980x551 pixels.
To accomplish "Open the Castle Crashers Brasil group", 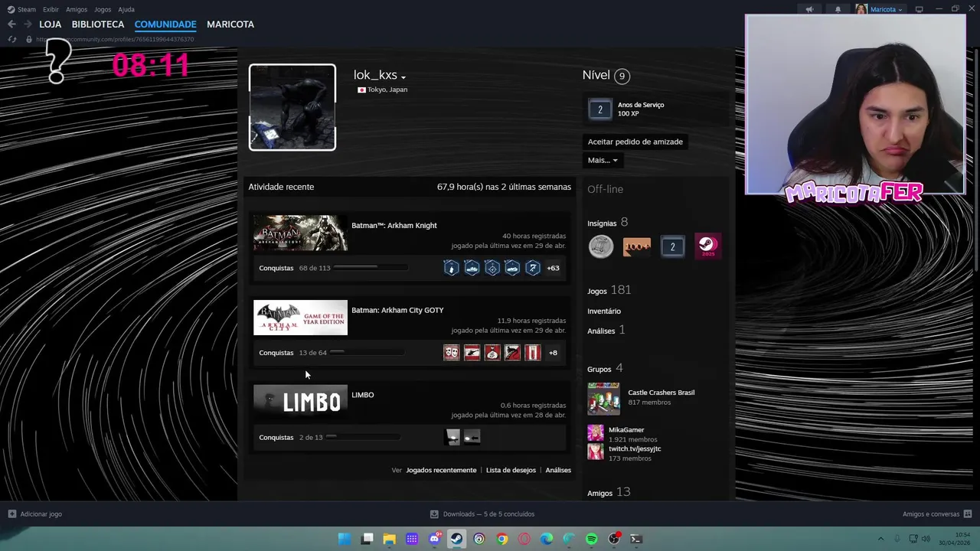I will [x=661, y=393].
